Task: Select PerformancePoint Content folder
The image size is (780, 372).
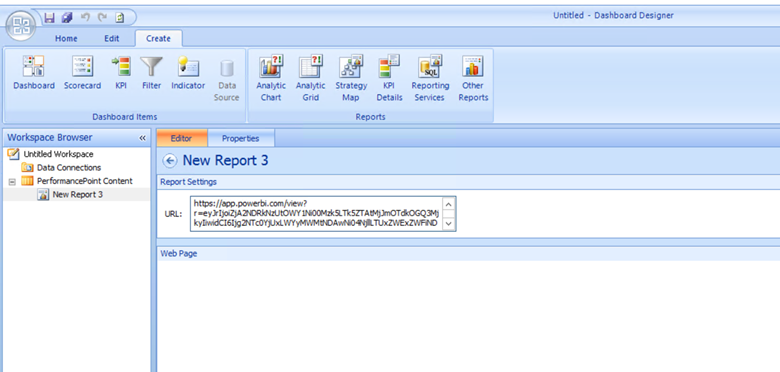Action: pos(85,181)
